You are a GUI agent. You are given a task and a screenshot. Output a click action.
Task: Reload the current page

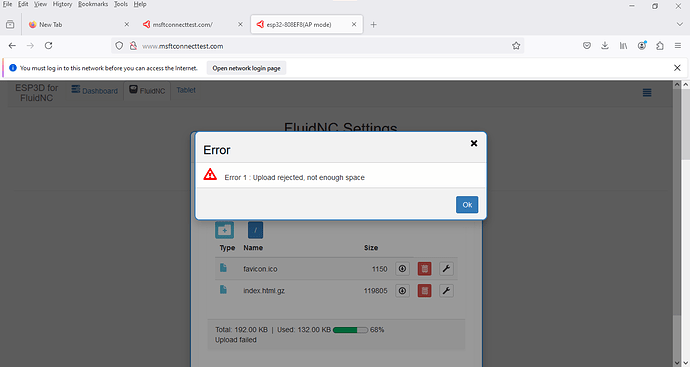[48, 45]
